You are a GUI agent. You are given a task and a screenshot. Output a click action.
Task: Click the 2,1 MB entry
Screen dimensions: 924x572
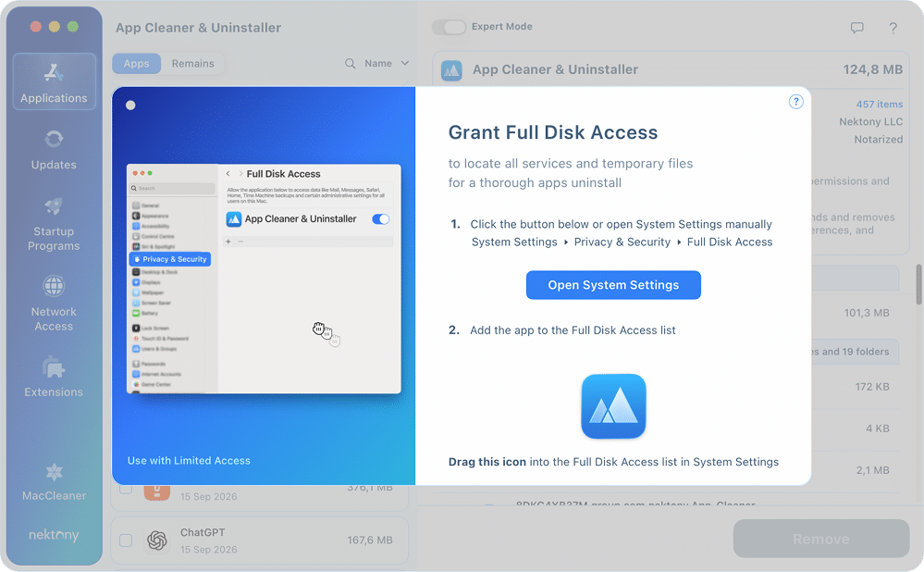pyautogui.click(x=873, y=470)
